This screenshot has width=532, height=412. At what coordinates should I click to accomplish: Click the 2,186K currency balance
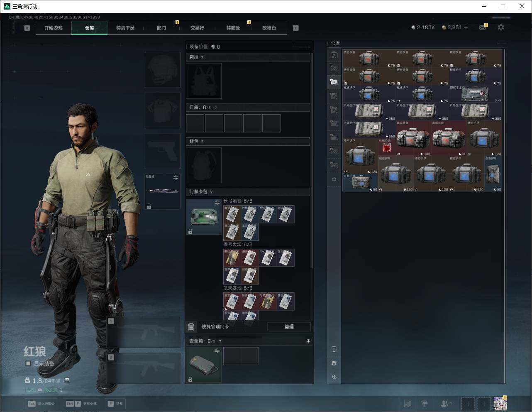click(x=423, y=27)
